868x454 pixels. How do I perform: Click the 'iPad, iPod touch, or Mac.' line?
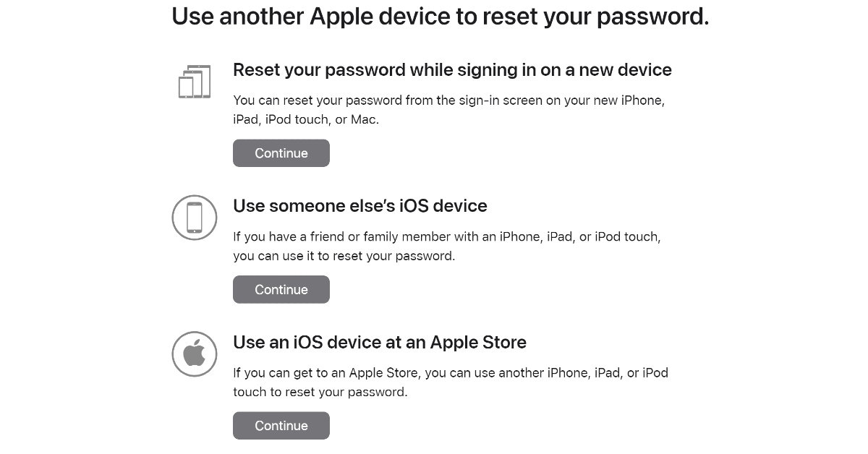pos(305,119)
